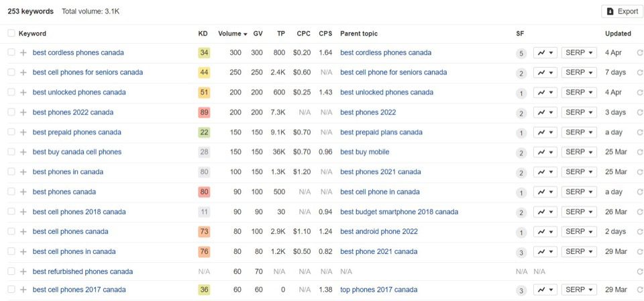Screen dimensions: 644x301
Task: Click the plus icon beside best cordless phones canada
Action: pyautogui.click(x=23, y=53)
